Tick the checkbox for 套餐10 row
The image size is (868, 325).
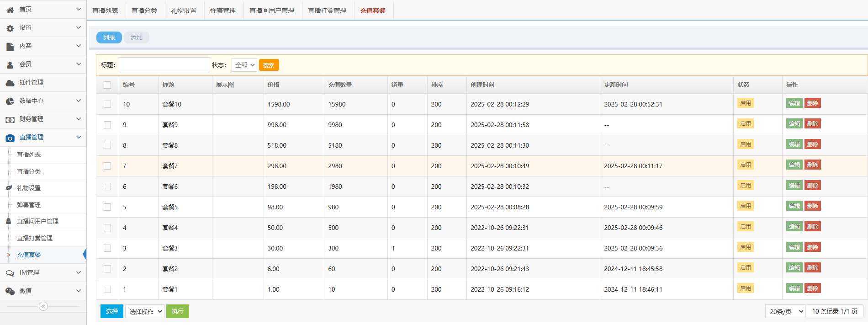pyautogui.click(x=107, y=104)
